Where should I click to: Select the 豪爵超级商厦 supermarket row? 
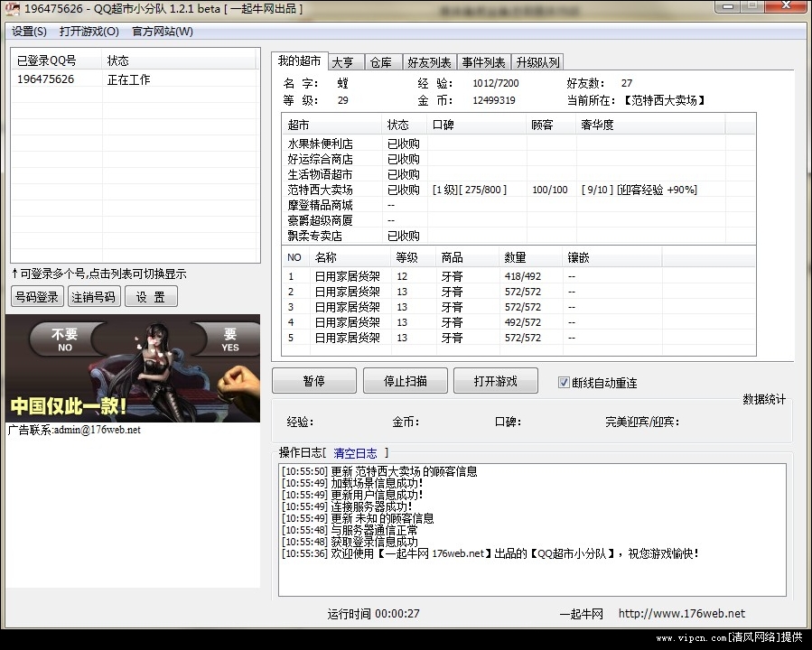[518, 220]
